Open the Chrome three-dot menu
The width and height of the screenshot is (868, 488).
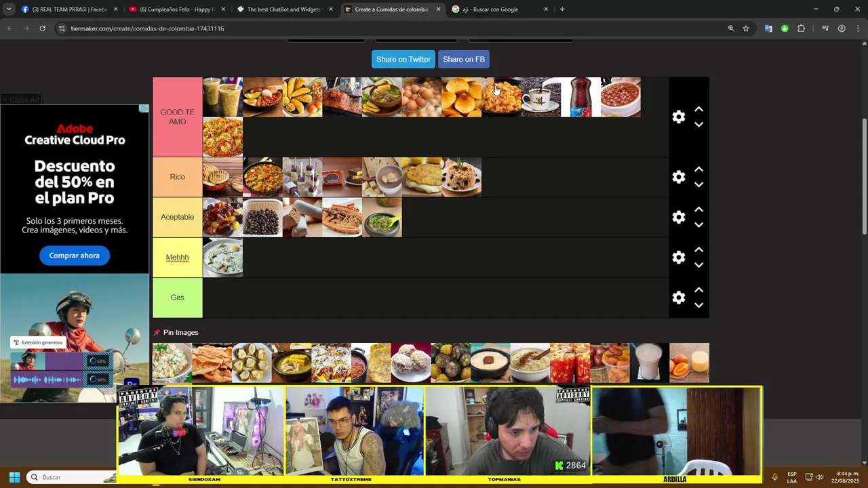(x=858, y=28)
